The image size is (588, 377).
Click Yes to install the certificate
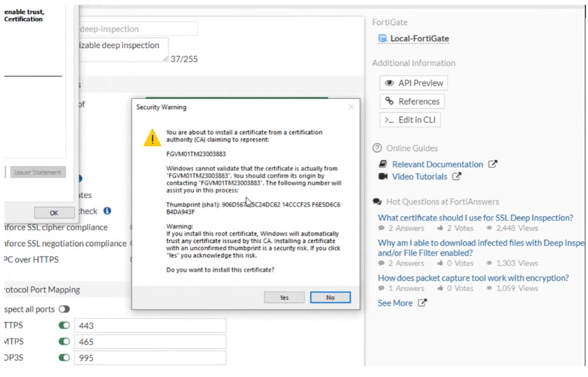tap(284, 297)
